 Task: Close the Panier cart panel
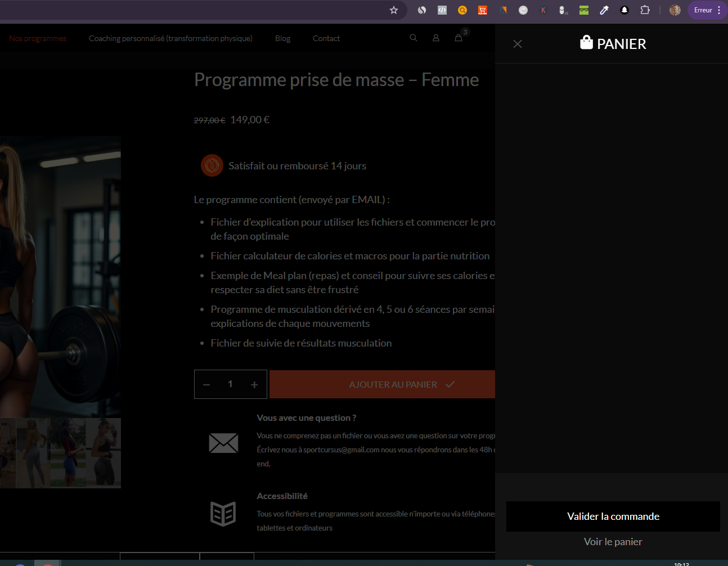tap(518, 44)
